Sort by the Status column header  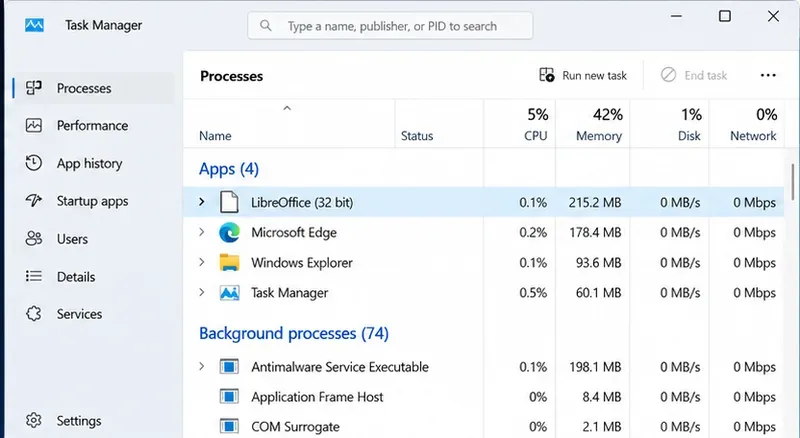pos(439,124)
